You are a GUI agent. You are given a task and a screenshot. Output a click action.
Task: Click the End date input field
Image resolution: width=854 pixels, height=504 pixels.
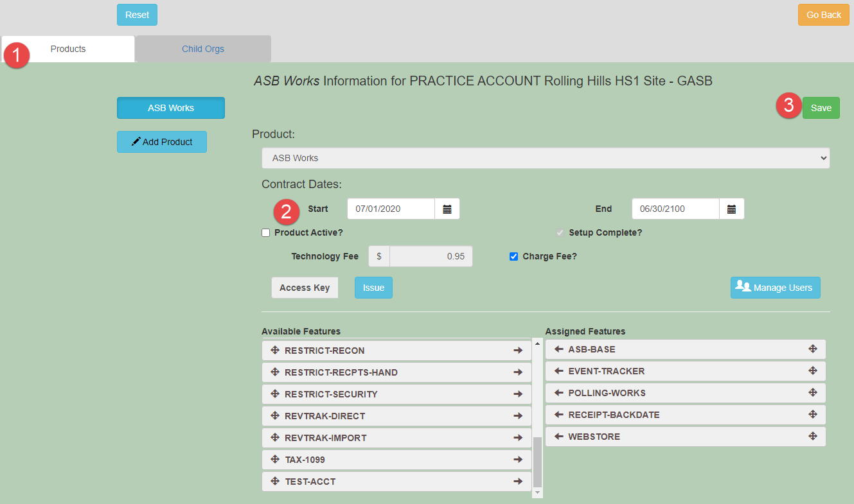[x=675, y=209]
